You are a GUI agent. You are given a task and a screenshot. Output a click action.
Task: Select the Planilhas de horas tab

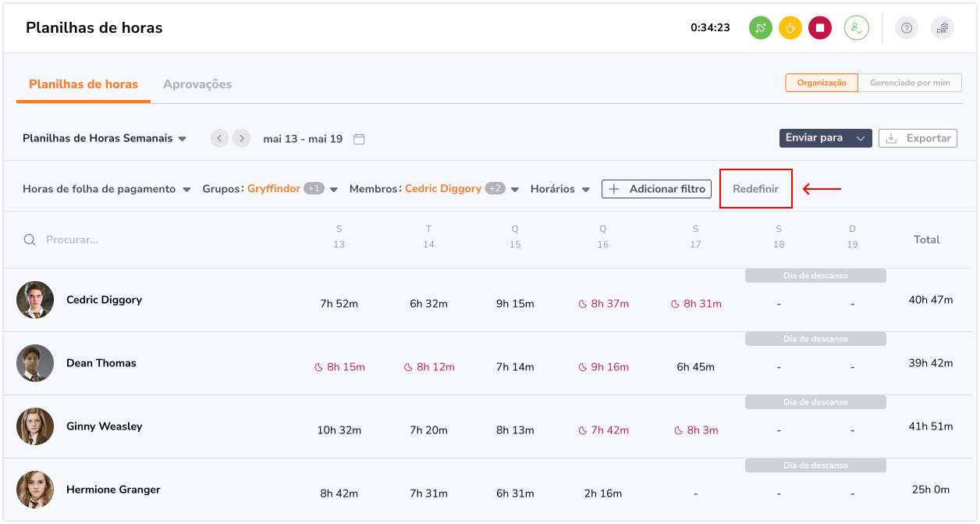pyautogui.click(x=83, y=84)
